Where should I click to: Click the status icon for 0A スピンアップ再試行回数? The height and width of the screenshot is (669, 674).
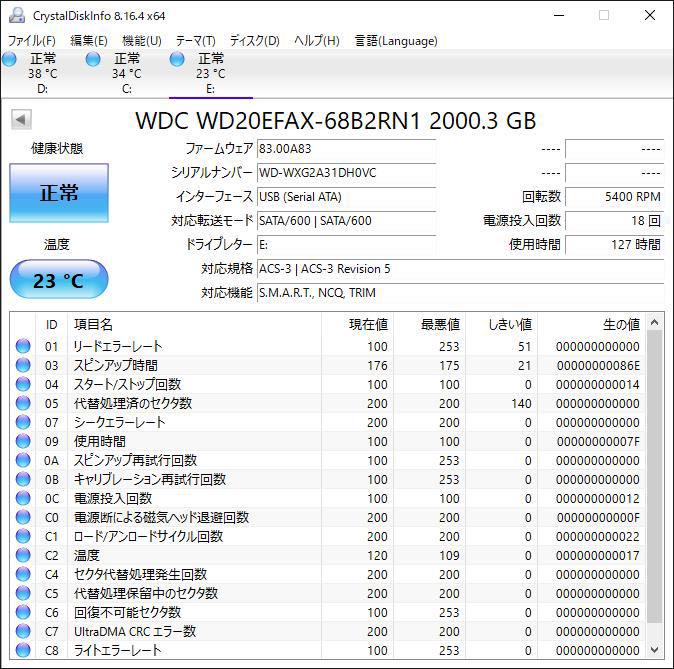point(23,460)
